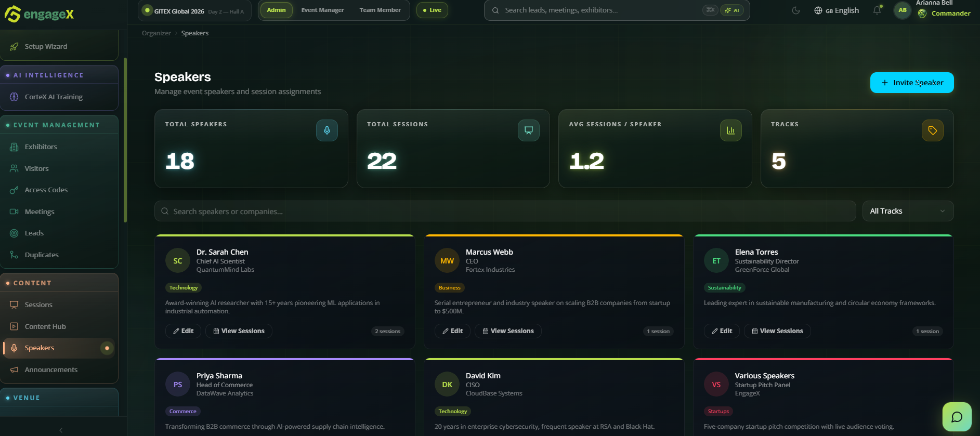Switch to the Event Manager role tab
The image size is (980, 436).
click(x=323, y=10)
